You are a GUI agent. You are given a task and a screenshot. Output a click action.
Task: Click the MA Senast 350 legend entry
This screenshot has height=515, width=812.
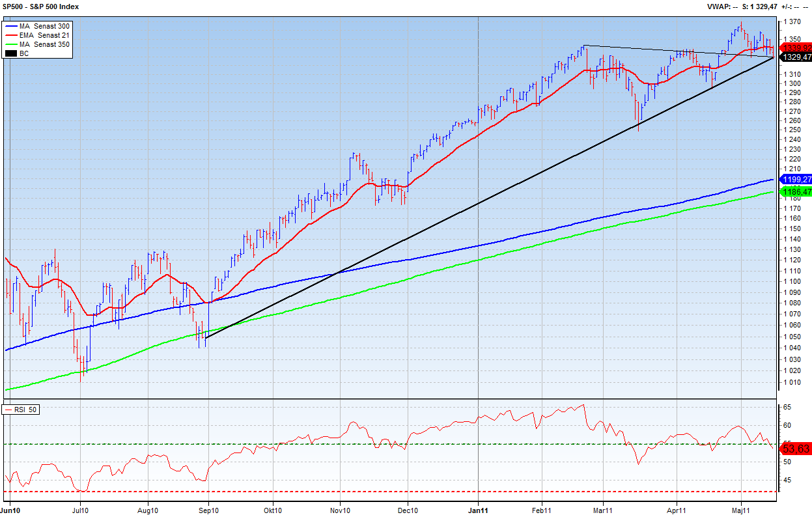coord(44,44)
